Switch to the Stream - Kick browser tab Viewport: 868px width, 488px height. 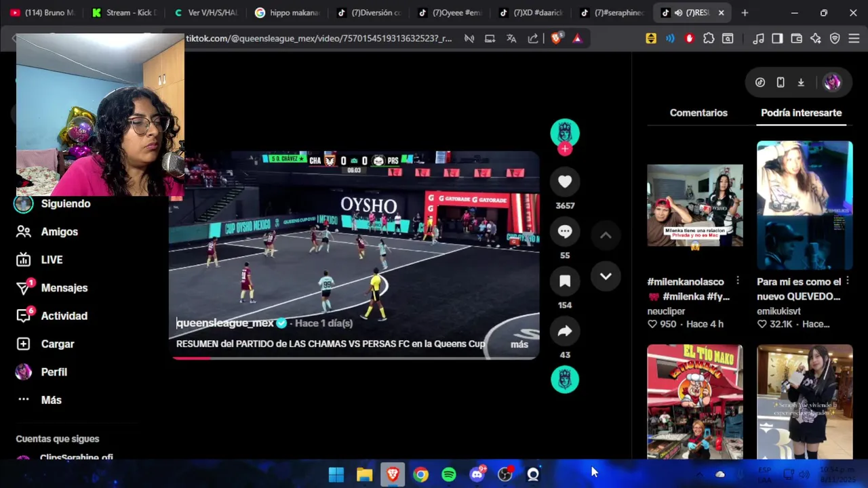coord(124,13)
